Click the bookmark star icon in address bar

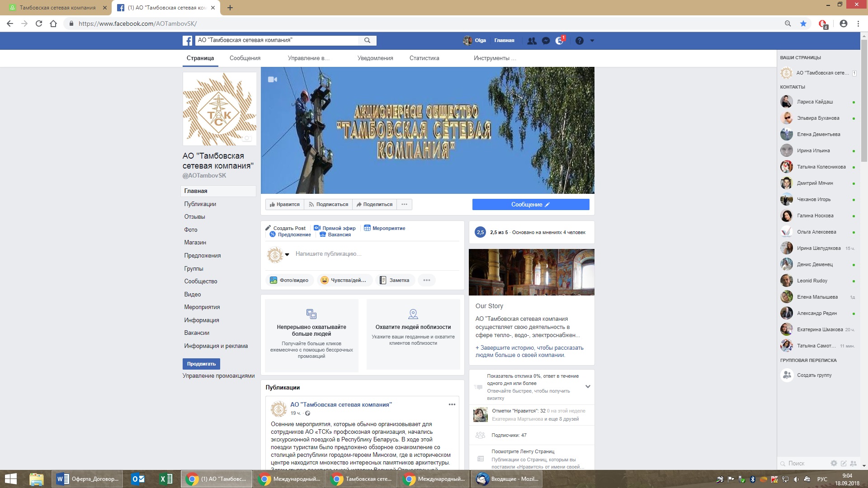(x=803, y=23)
